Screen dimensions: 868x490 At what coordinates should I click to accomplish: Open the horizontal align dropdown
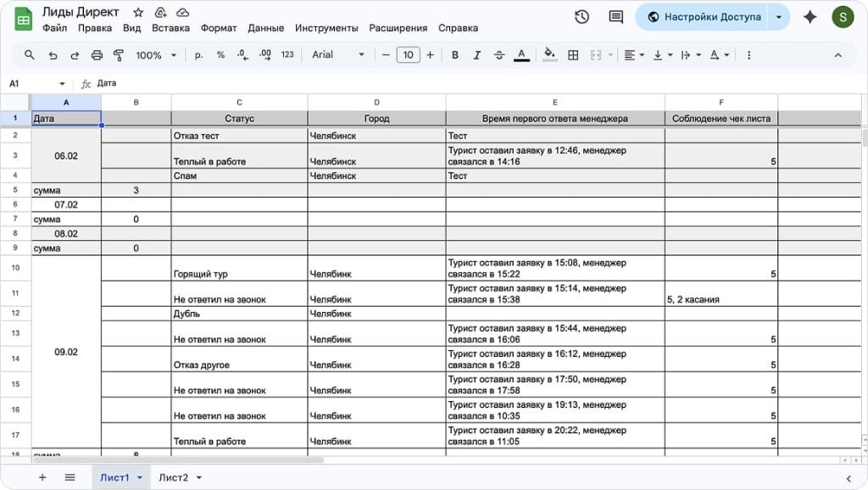tap(634, 55)
